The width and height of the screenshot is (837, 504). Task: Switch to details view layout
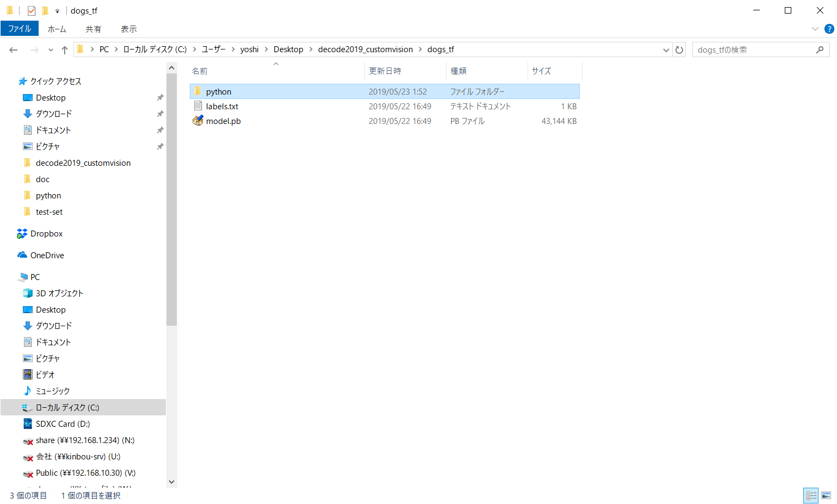(811, 495)
